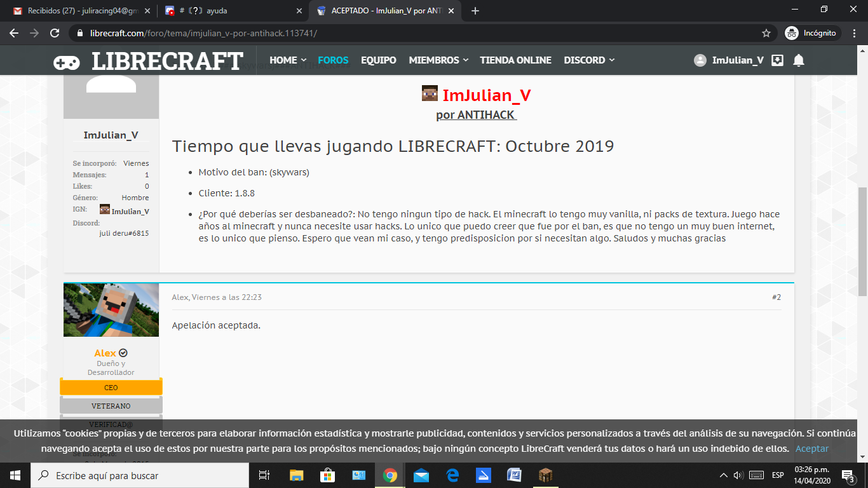Click the CEO badge on Alex's profile
The height and width of the screenshot is (488, 868).
click(x=111, y=388)
